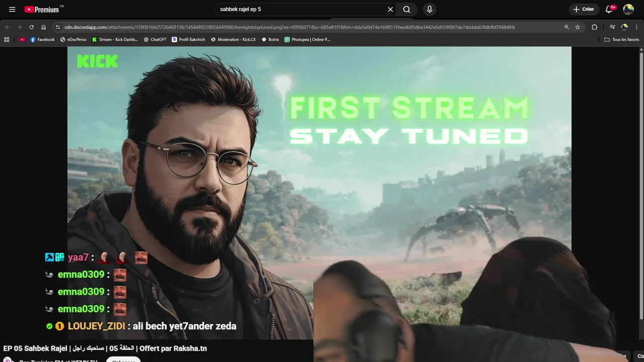The image size is (644, 362).
Task: Open the Botrix bookmark
Action: click(x=270, y=39)
